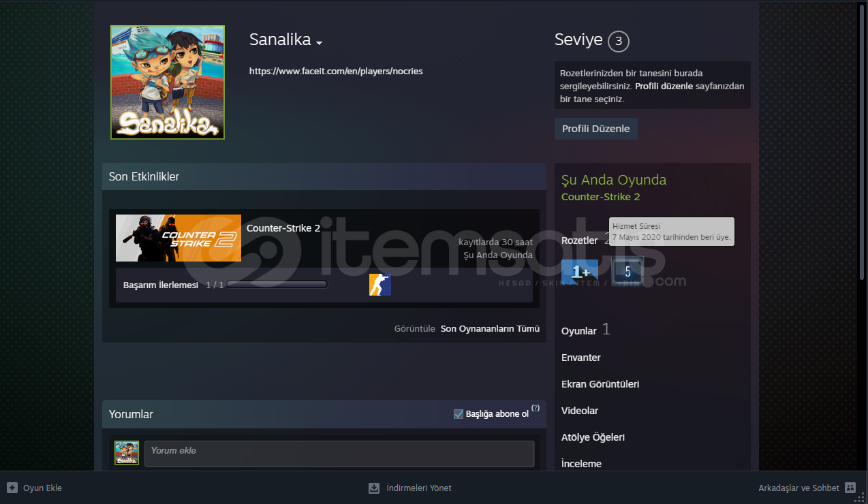Image resolution: width=868 pixels, height=504 pixels.
Task: Open Son Oynananların Tümü link
Action: 490,328
